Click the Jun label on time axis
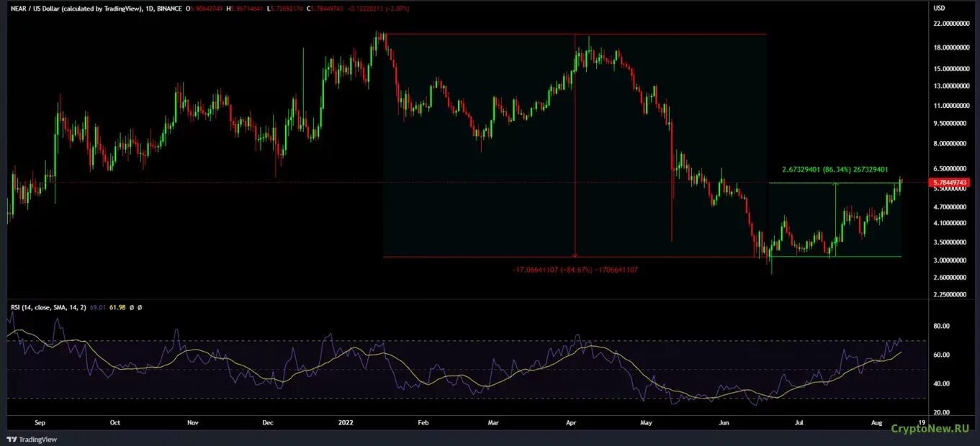This screenshot has height=446, width=980. tap(724, 424)
